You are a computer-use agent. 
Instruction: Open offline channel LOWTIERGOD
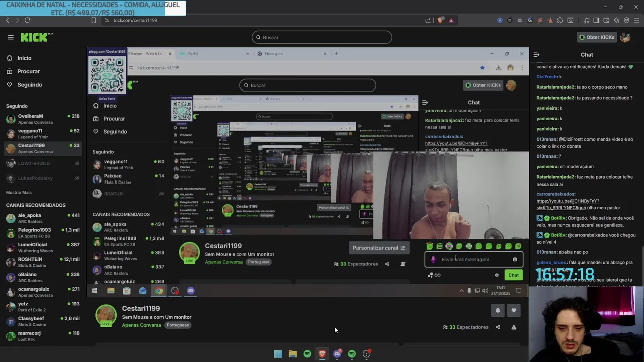pos(43,163)
